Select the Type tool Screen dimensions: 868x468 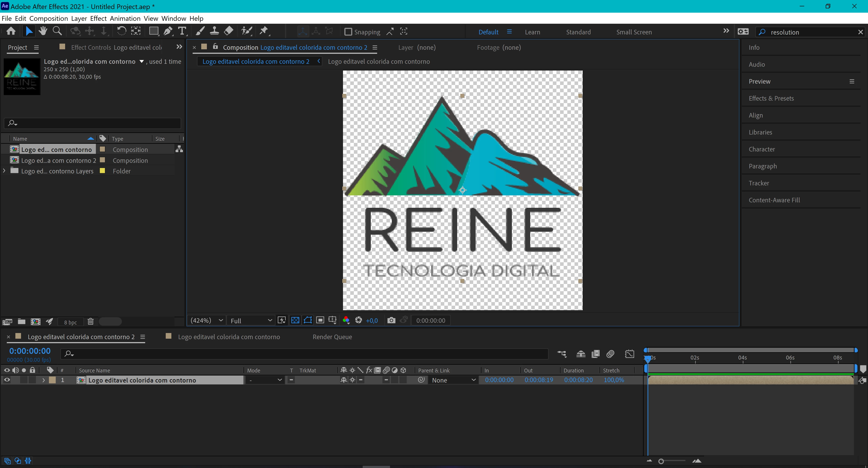(182, 31)
